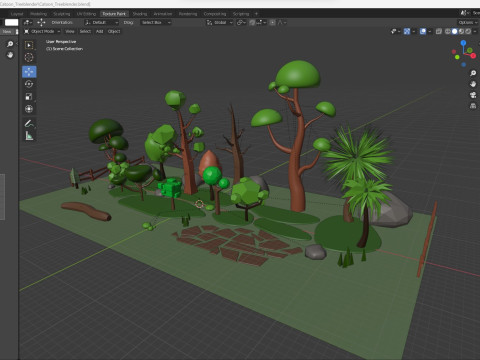Switch to the Scripting workspace tab
Screen dimensions: 480x360
click(x=241, y=14)
